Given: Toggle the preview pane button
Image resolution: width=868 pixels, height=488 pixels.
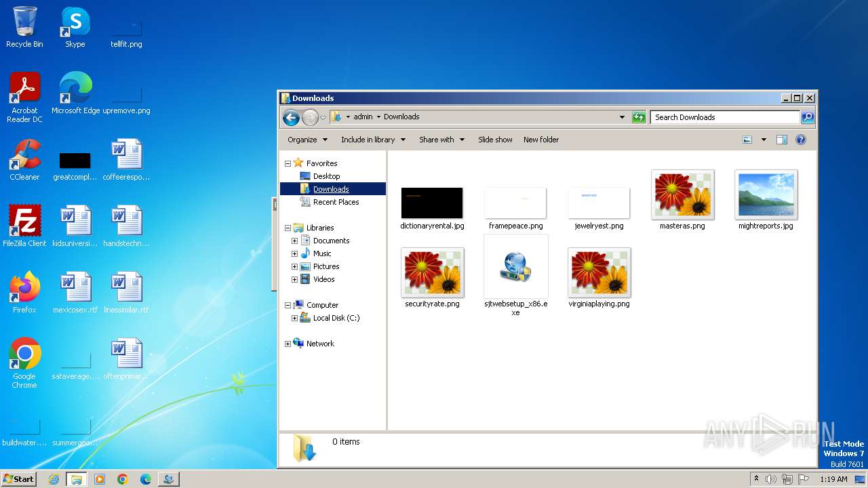Looking at the screenshot, I should 781,140.
